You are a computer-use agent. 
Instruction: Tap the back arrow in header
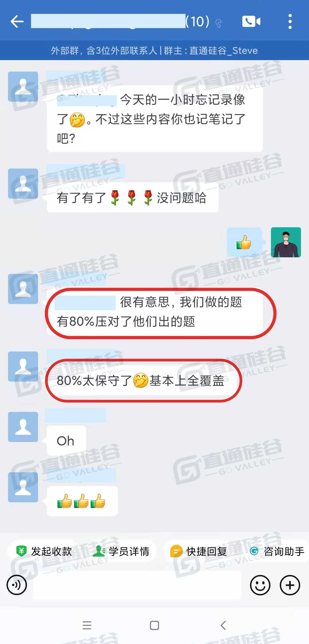[x=17, y=22]
